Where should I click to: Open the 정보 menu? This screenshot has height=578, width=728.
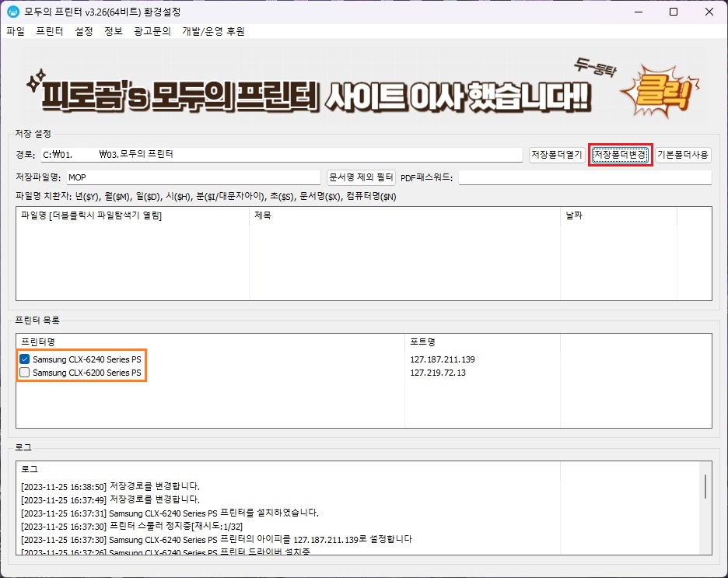(x=114, y=31)
